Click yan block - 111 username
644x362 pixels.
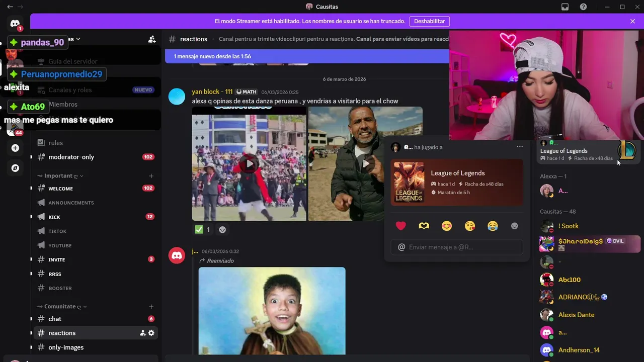212,92
